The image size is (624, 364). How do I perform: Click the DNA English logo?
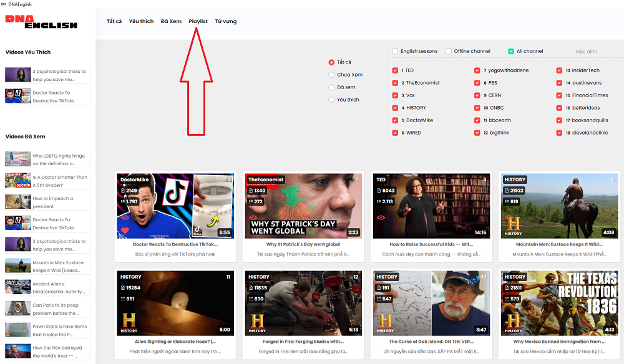[x=41, y=22]
